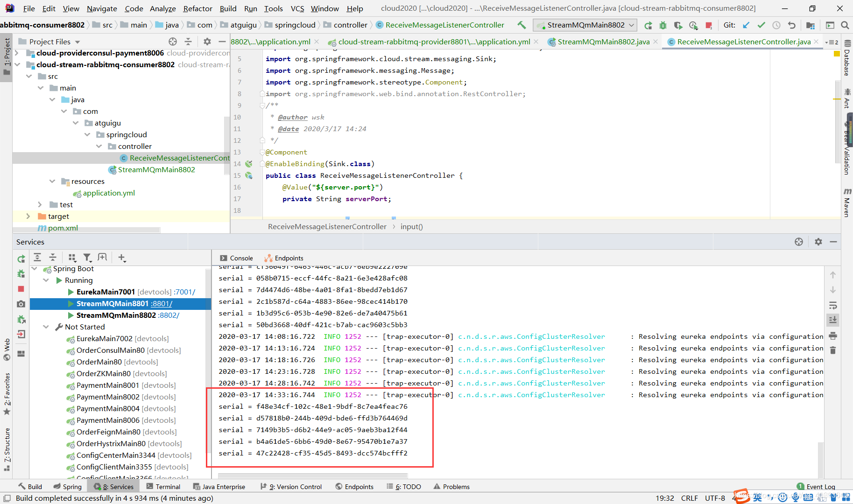
Task: Expand all services in the tree
Action: (x=37, y=257)
